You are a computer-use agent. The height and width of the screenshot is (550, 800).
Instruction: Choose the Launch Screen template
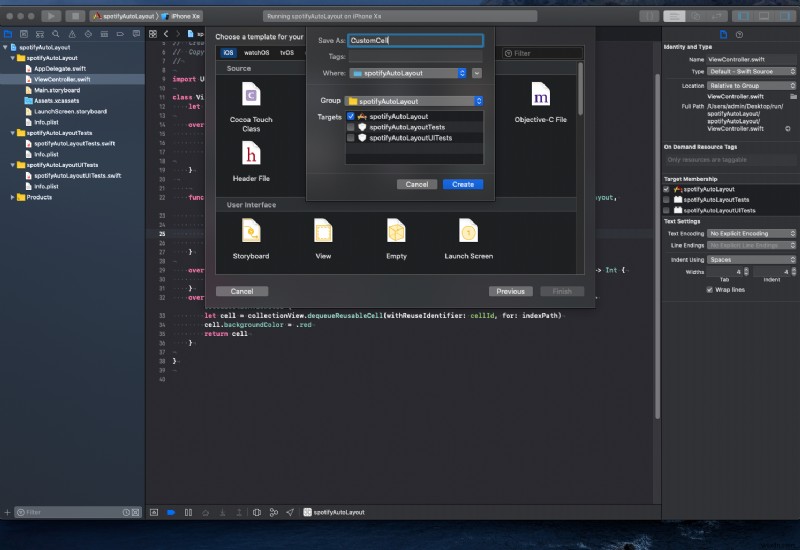pos(468,232)
